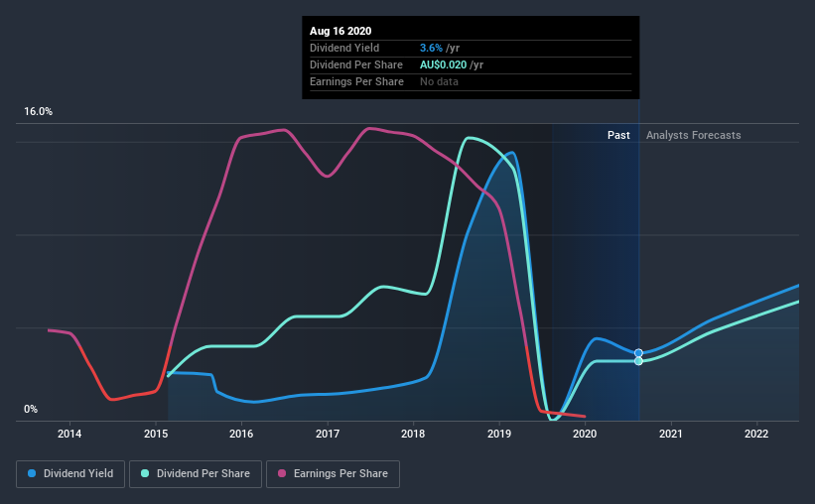Toggle the Earnings Per Share legend button
The height and width of the screenshot is (504, 815).
333,474
